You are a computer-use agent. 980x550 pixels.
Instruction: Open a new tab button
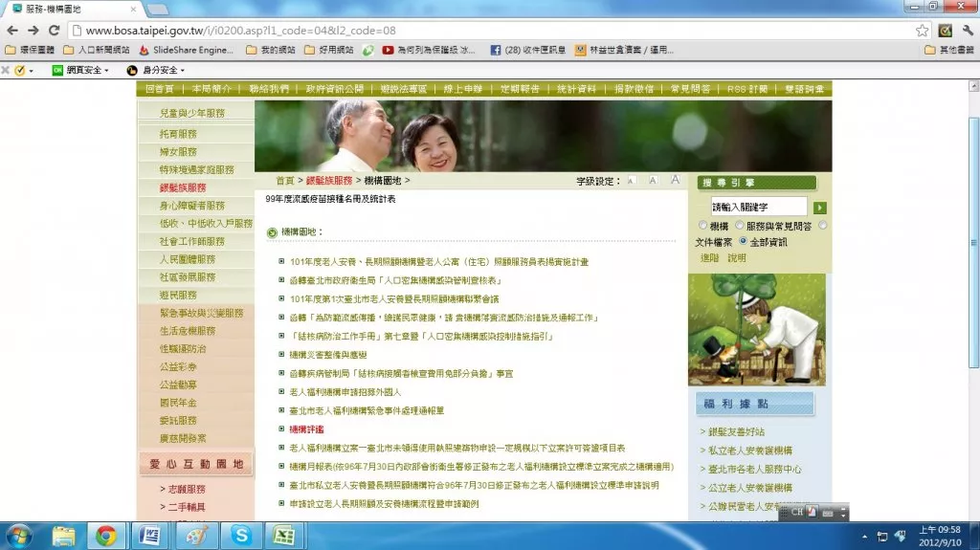coord(158,10)
